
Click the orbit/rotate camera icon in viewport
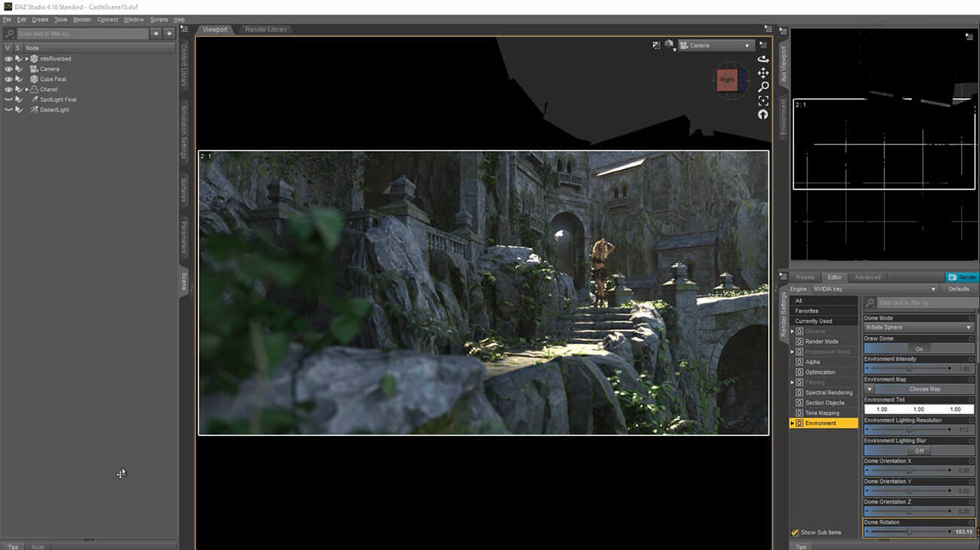(x=763, y=59)
